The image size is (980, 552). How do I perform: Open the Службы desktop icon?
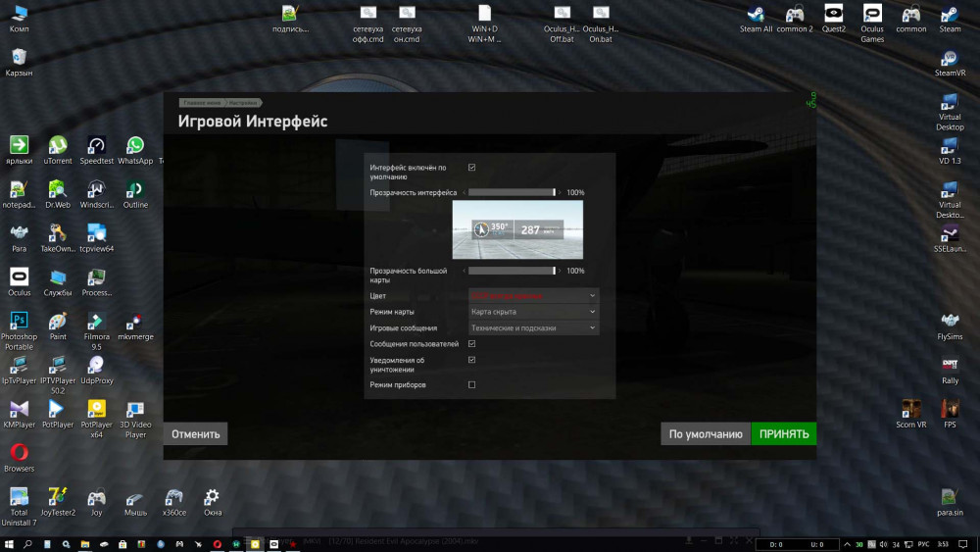(x=58, y=281)
